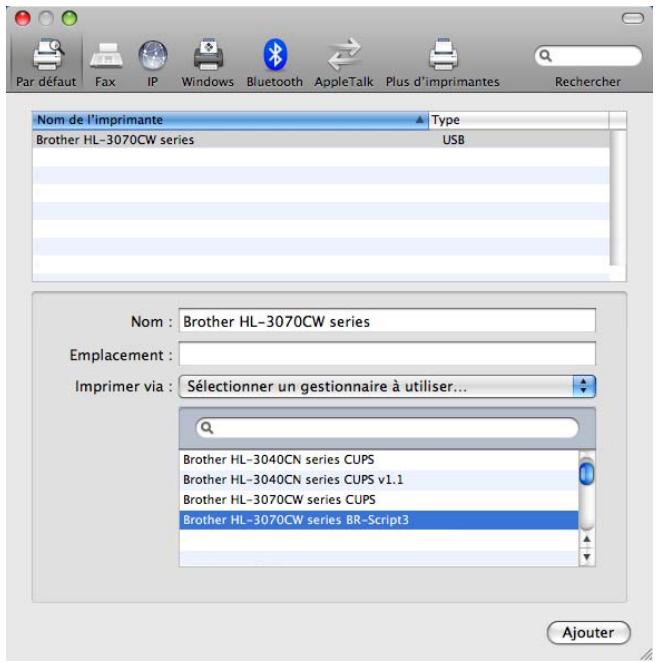This screenshot has width=656, height=662.
Task: Open the Fax toolbar icon
Action: pos(106,56)
